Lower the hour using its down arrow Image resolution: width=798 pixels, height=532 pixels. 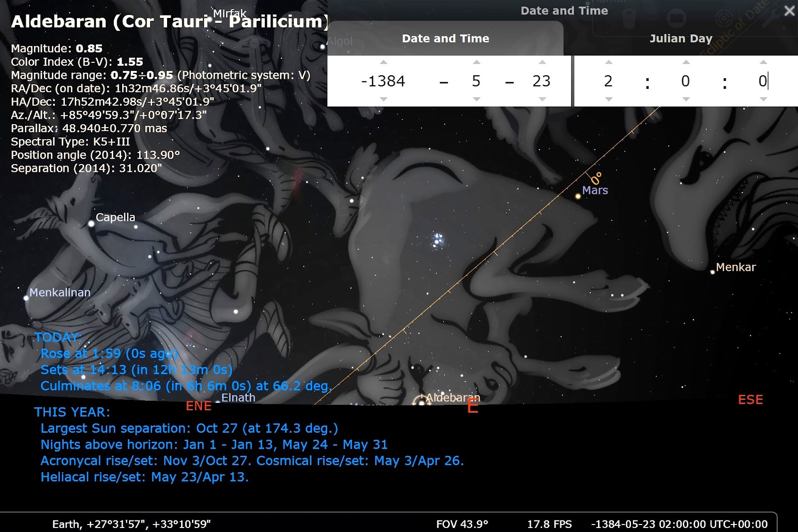click(608, 99)
